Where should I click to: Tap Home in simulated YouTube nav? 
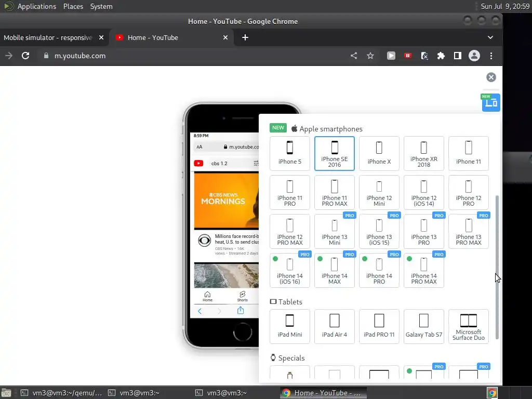[x=207, y=296]
